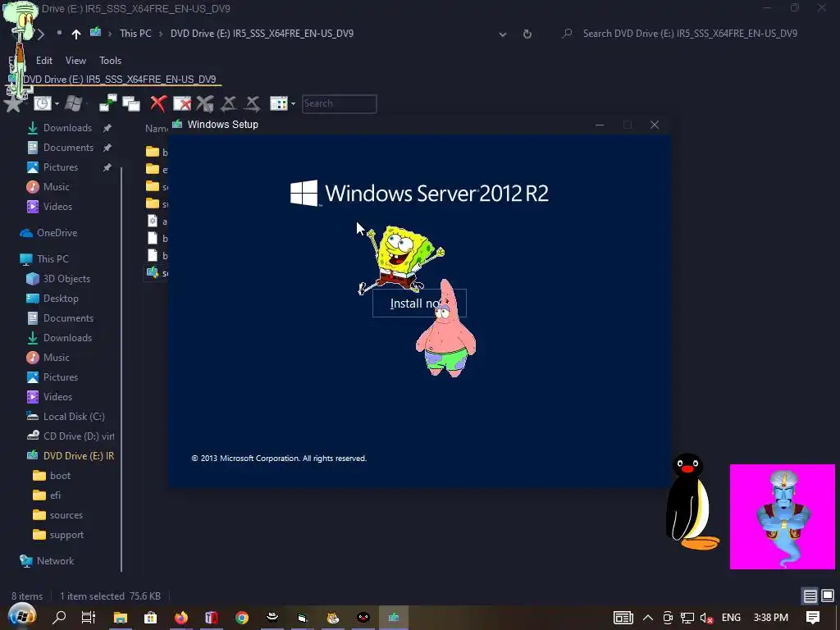Open the View menu in Explorer
The image size is (840, 630).
[x=75, y=61]
